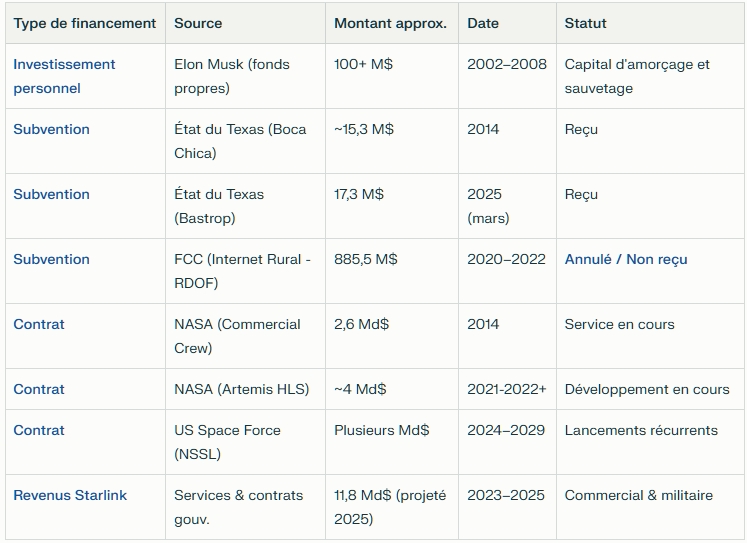Viewport: 747px width, 543px height.
Task: Click the "Date" column header
Action: click(483, 23)
